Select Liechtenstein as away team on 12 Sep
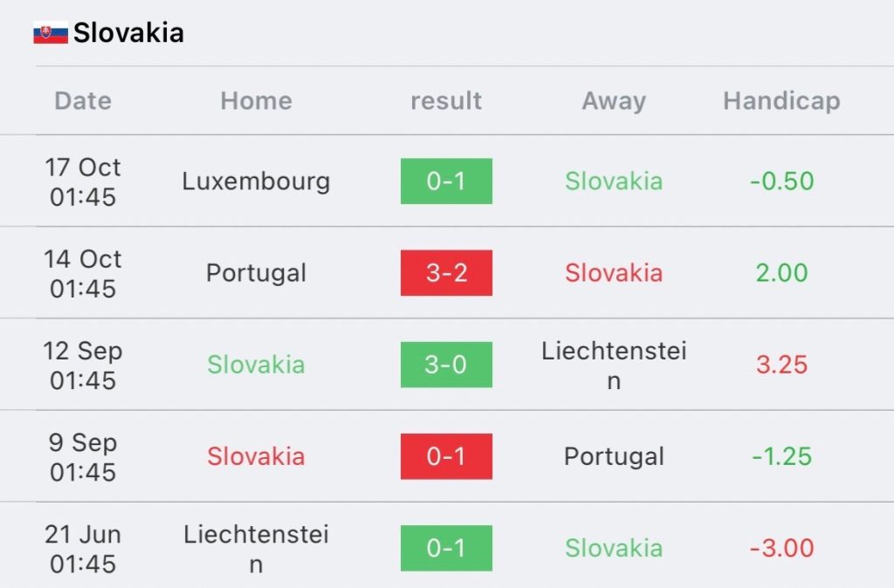The image size is (894, 588). (614, 365)
